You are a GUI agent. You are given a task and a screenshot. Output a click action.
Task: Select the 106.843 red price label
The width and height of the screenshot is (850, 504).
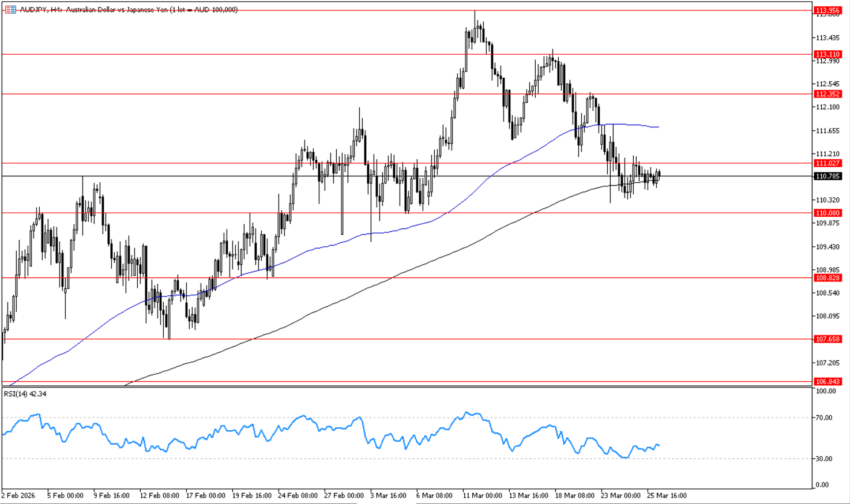point(828,382)
